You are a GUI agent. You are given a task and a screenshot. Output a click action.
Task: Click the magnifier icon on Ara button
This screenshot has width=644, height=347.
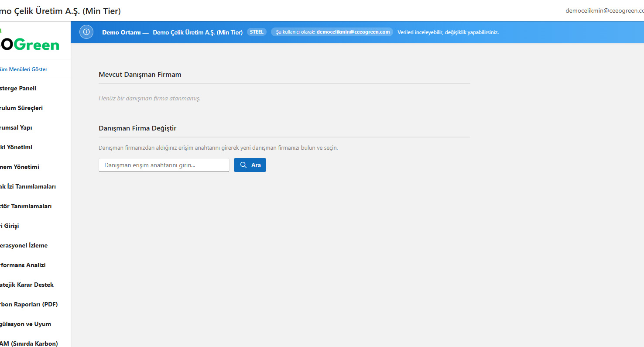(243, 165)
